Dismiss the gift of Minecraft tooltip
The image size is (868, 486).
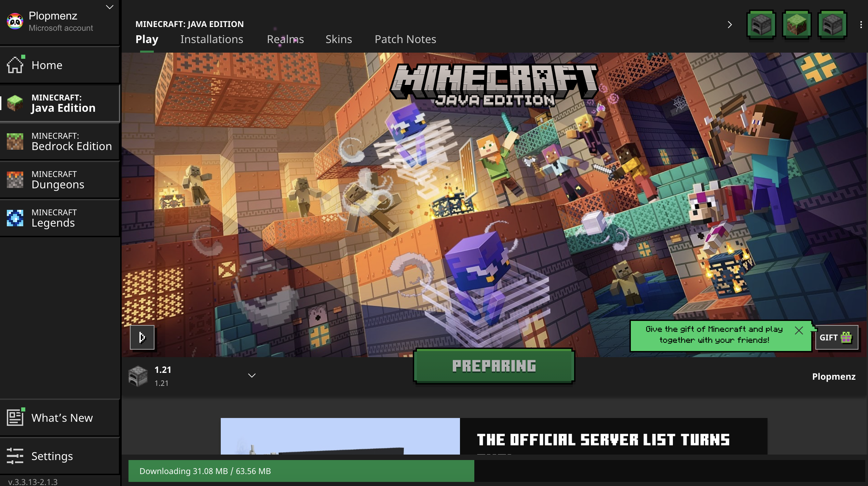pyautogui.click(x=799, y=330)
